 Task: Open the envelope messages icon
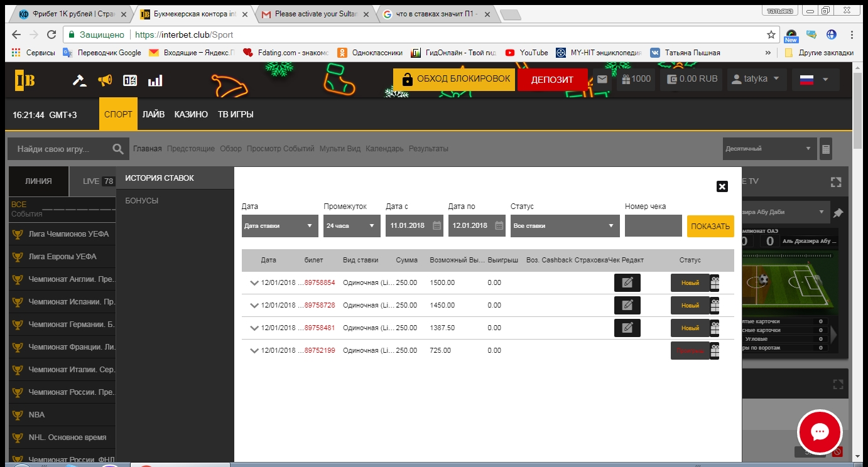click(x=602, y=80)
